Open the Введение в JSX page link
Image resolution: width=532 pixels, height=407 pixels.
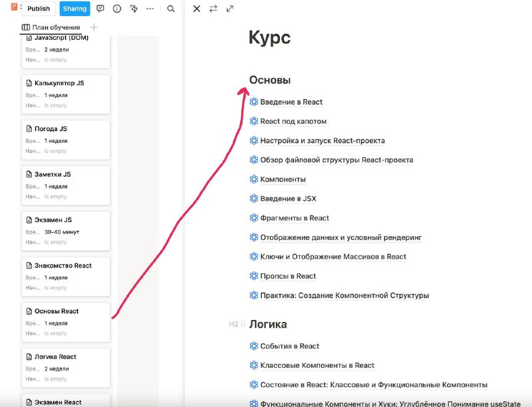288,198
